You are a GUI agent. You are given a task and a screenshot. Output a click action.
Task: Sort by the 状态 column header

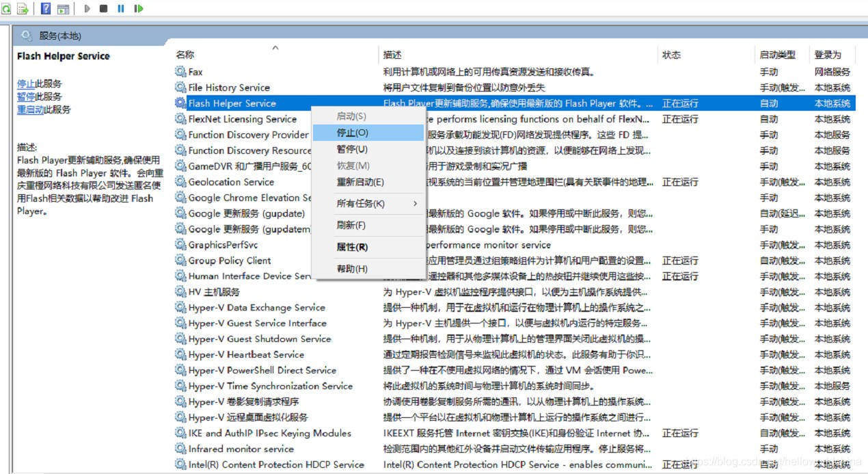(671, 55)
